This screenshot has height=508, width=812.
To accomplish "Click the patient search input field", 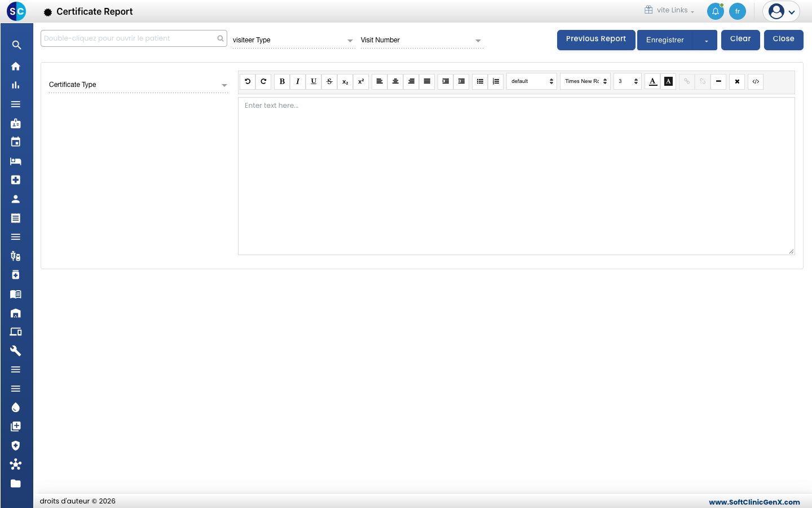I will click(134, 38).
